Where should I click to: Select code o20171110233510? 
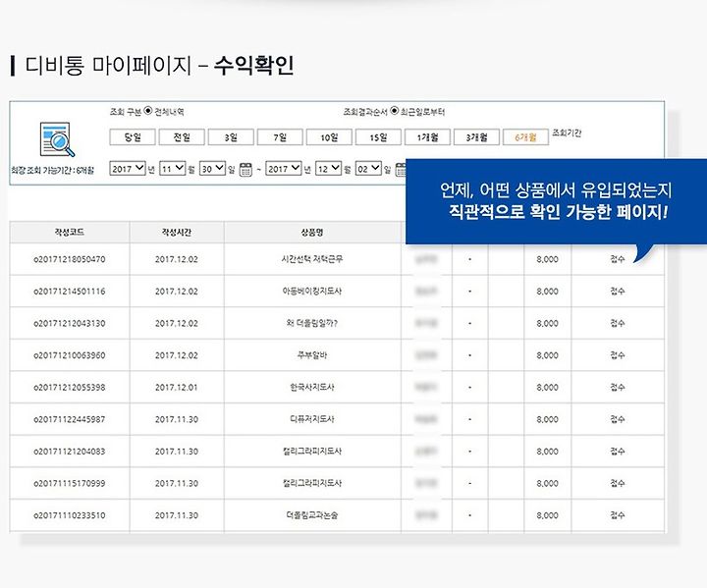click(70, 515)
